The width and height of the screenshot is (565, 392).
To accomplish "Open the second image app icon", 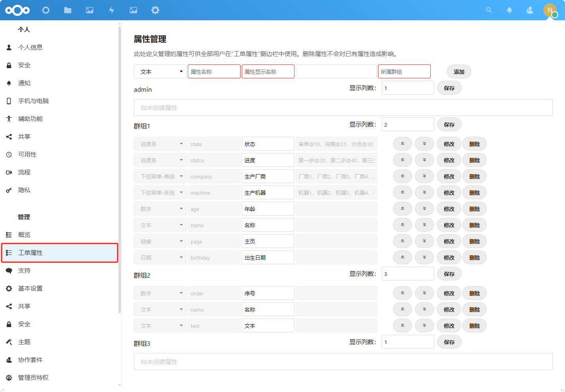I will click(x=133, y=10).
